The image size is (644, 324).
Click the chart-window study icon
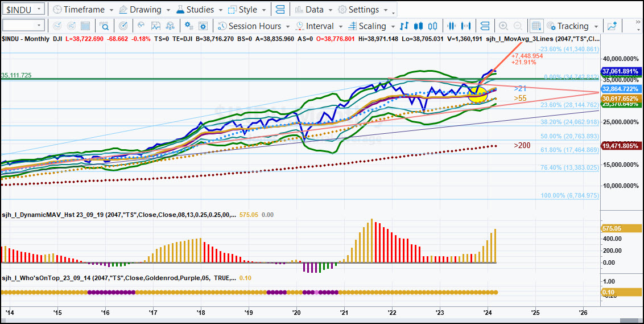pos(155,26)
